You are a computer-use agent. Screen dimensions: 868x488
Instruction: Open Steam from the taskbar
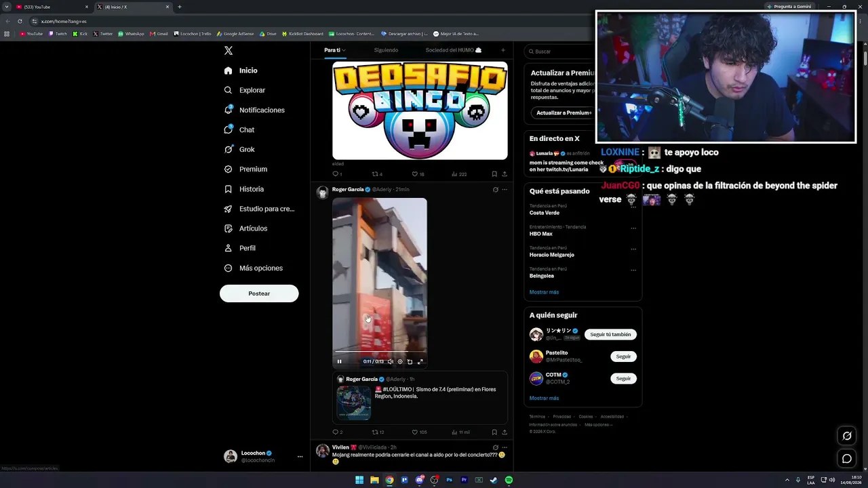pos(494,481)
